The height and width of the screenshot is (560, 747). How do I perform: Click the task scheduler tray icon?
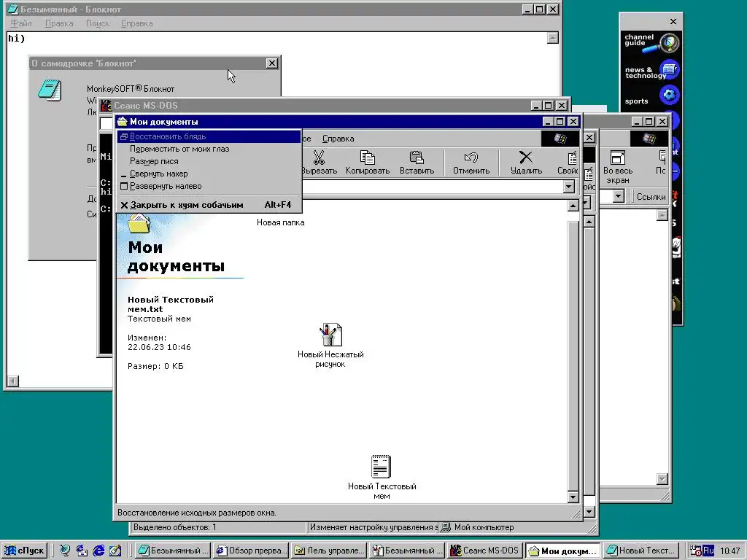pos(695,551)
